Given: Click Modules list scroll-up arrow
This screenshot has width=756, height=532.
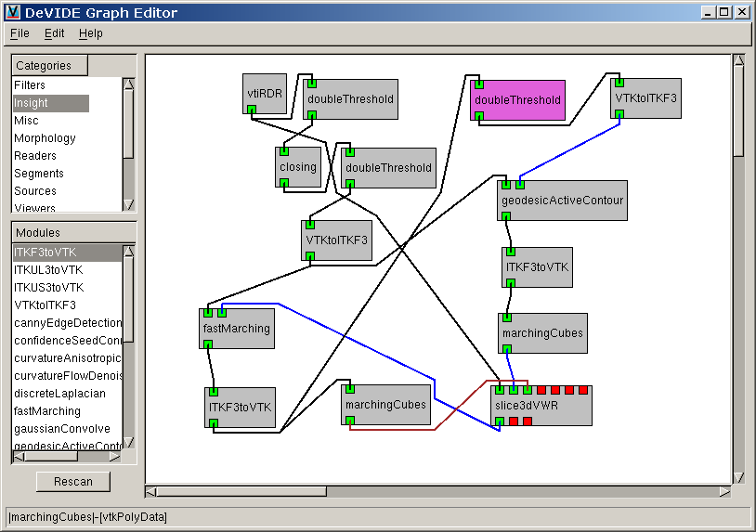Looking at the screenshot, I should 129,251.
